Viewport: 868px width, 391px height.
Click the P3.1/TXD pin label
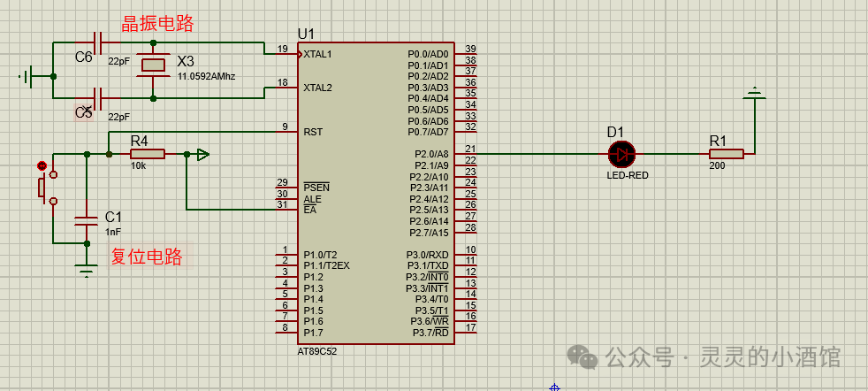coord(429,265)
